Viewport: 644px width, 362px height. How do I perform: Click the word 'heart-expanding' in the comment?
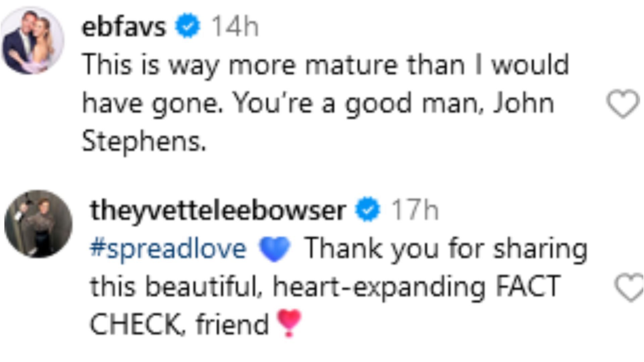379,288
